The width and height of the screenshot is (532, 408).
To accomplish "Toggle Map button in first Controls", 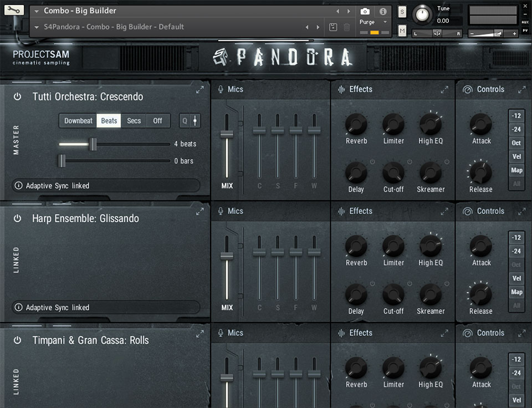I will click(x=516, y=170).
